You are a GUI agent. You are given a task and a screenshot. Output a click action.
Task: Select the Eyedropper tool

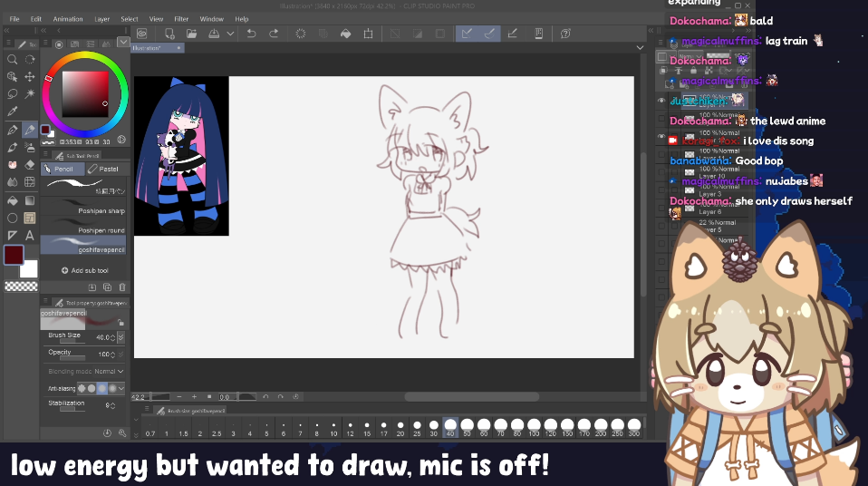(13, 112)
